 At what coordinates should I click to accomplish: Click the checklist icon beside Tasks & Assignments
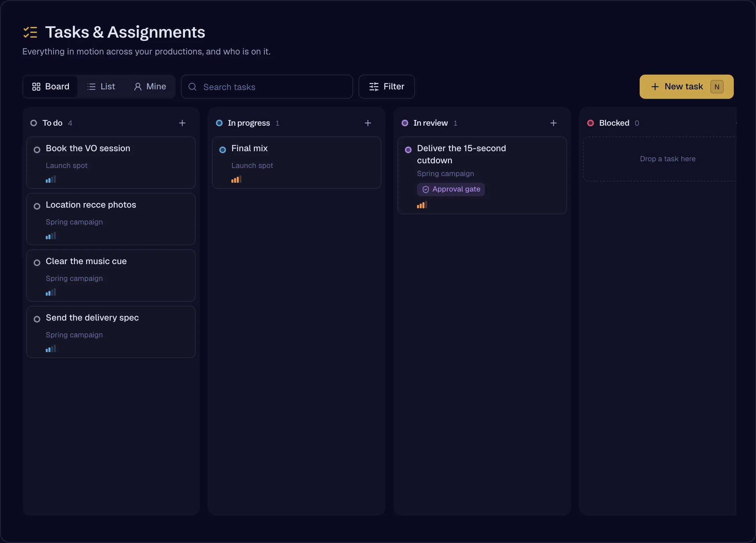tap(30, 32)
